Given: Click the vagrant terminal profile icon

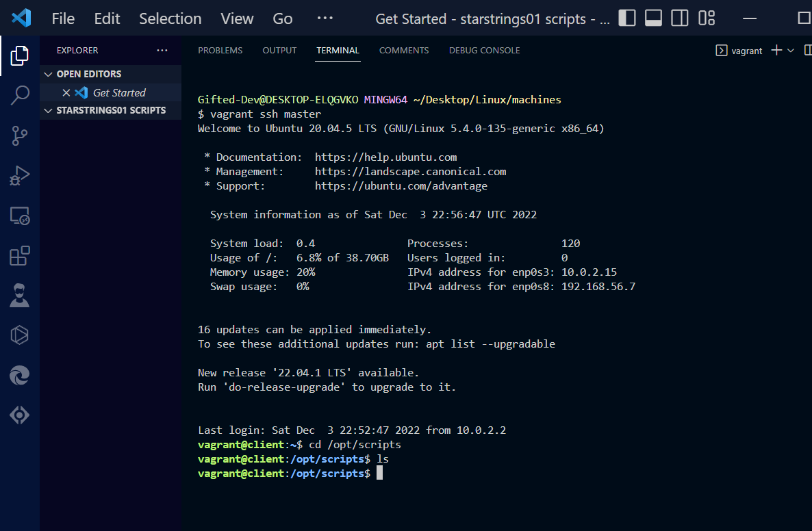Looking at the screenshot, I should tap(722, 50).
